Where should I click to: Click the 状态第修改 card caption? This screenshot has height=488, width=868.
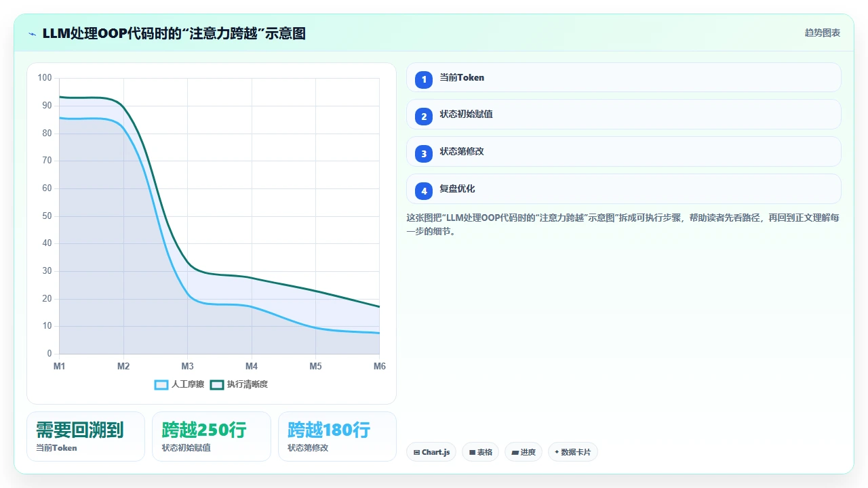(x=308, y=448)
